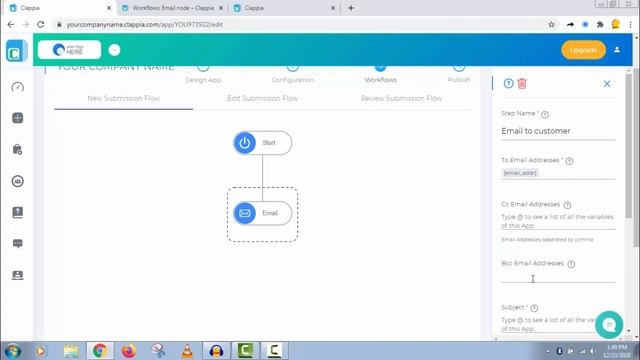Screen dimensions: 640x360
Task: Click the taskbar clock showing time
Action: (x=617, y=351)
